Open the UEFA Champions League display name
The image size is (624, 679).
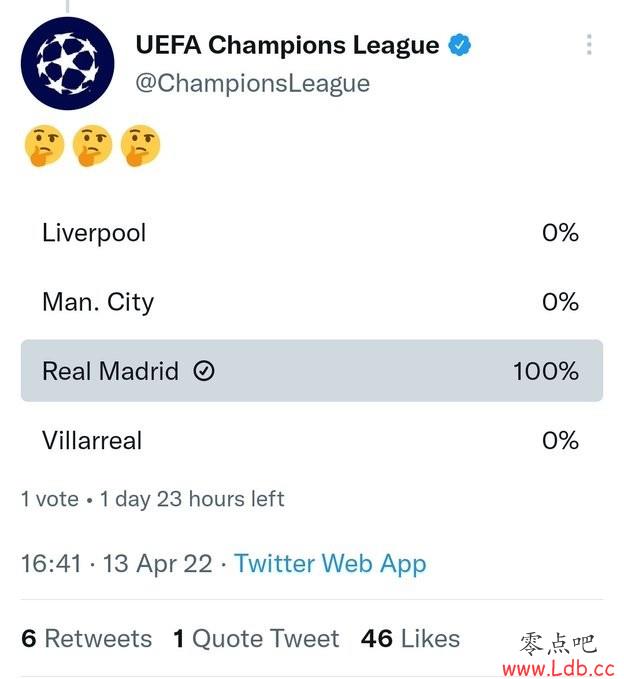287,45
